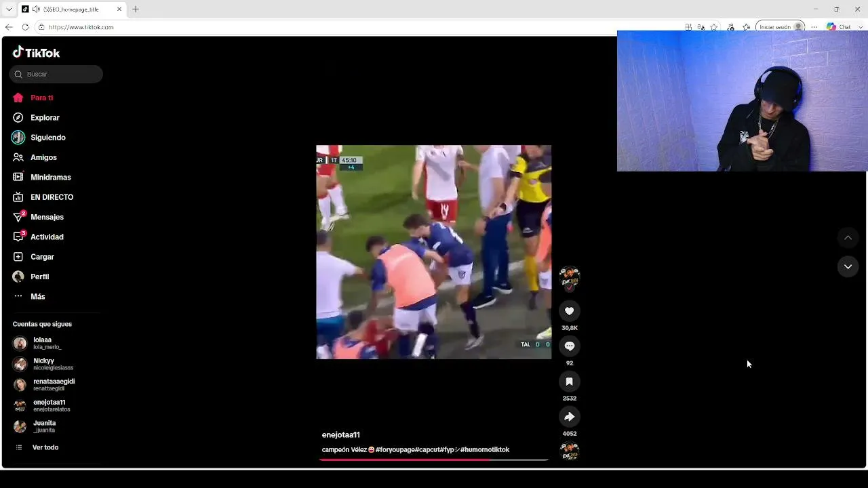Open a new browser tab

[136, 9]
